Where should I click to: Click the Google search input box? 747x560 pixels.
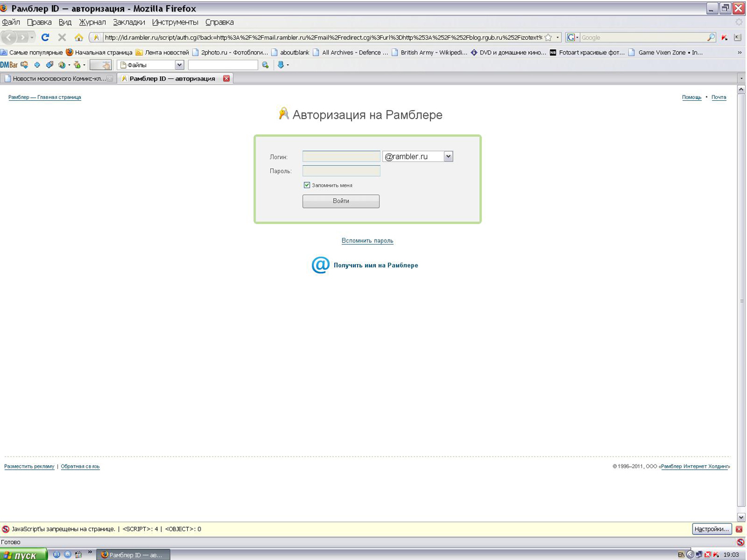tap(642, 37)
